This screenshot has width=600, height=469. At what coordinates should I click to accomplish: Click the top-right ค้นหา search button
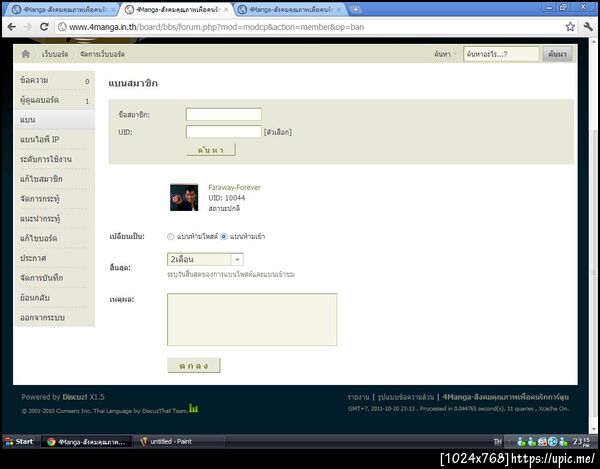[557, 54]
